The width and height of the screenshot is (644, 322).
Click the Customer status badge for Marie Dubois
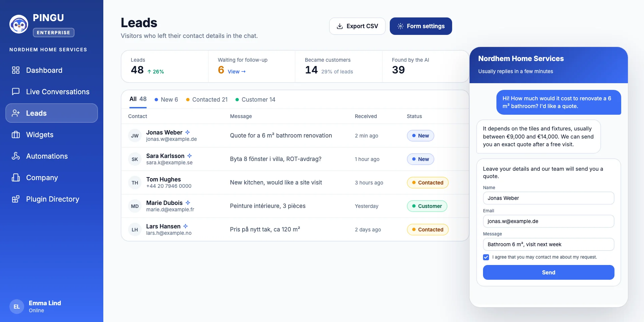[427, 206]
